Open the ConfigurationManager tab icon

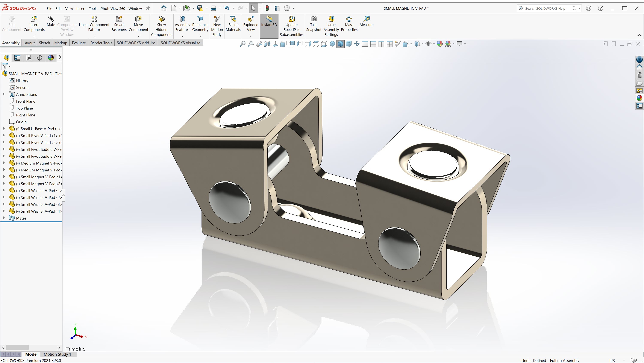click(29, 58)
